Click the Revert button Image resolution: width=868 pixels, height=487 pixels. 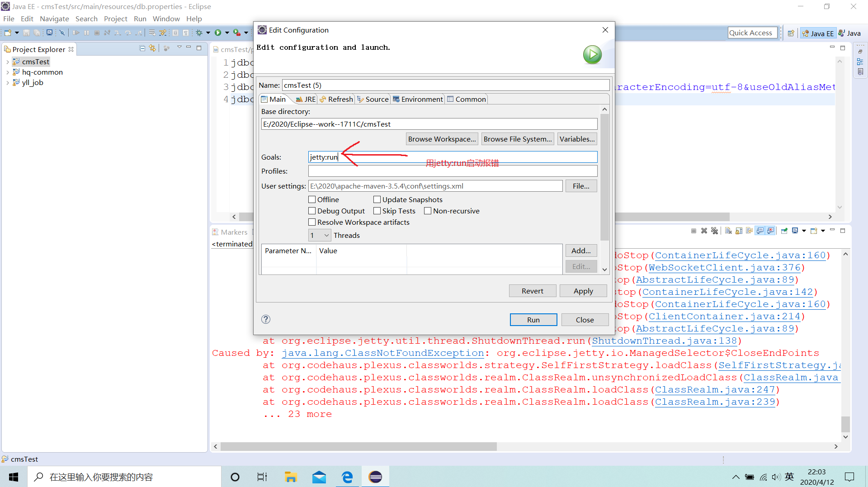[x=533, y=291]
